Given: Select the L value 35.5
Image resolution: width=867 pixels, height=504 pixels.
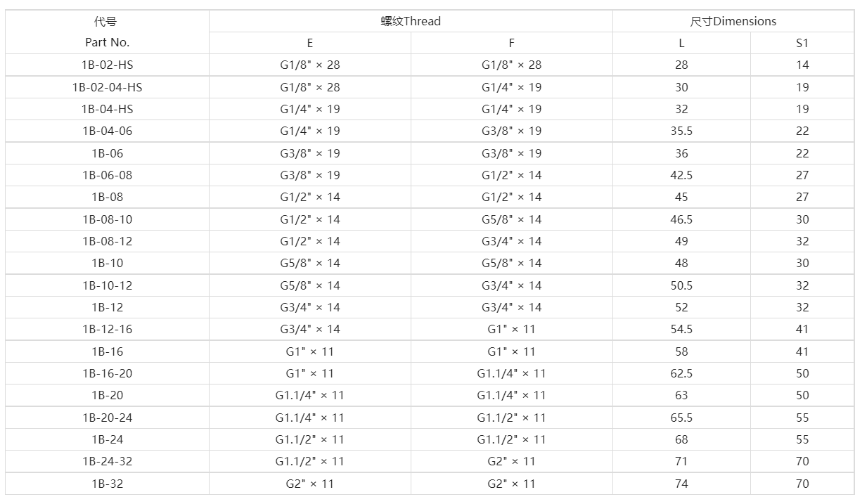Looking at the screenshot, I should tap(681, 131).
